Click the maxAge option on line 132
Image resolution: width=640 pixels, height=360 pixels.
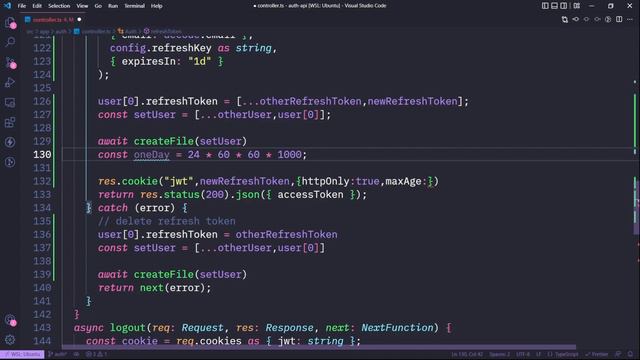coord(403,181)
